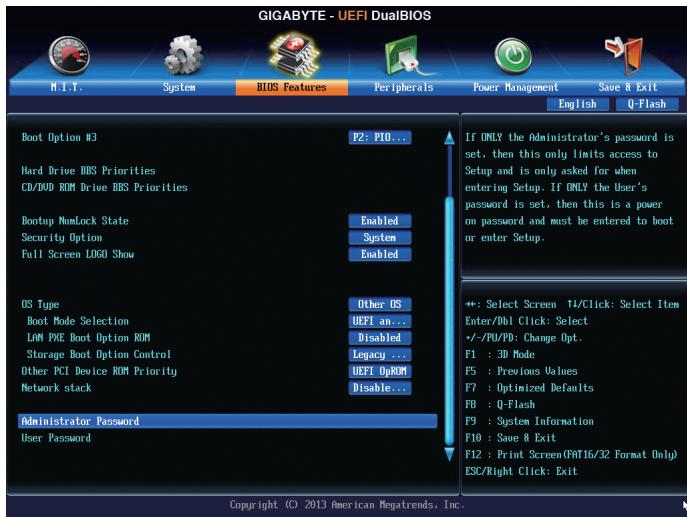Screen dimensions: 687x517
Task: Click the M.I.T. speedometer icon
Action: [69, 55]
